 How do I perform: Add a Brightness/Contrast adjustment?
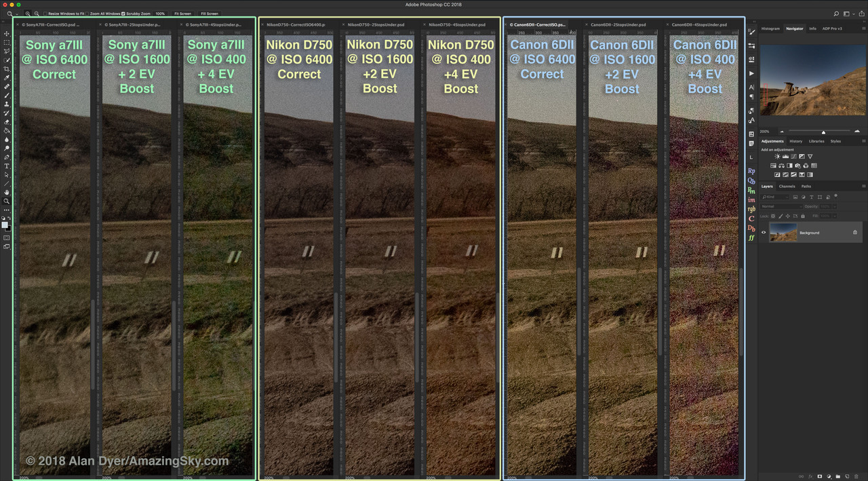point(777,156)
